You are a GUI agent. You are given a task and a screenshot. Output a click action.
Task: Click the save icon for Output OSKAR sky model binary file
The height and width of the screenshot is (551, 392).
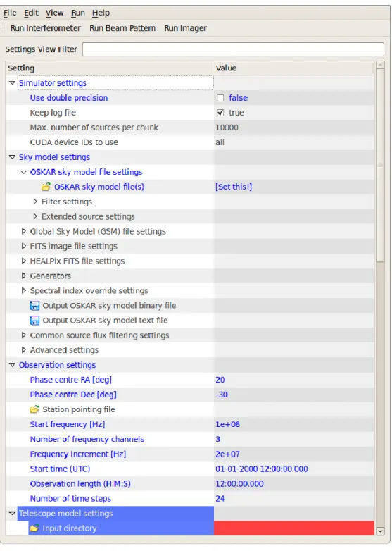click(34, 306)
